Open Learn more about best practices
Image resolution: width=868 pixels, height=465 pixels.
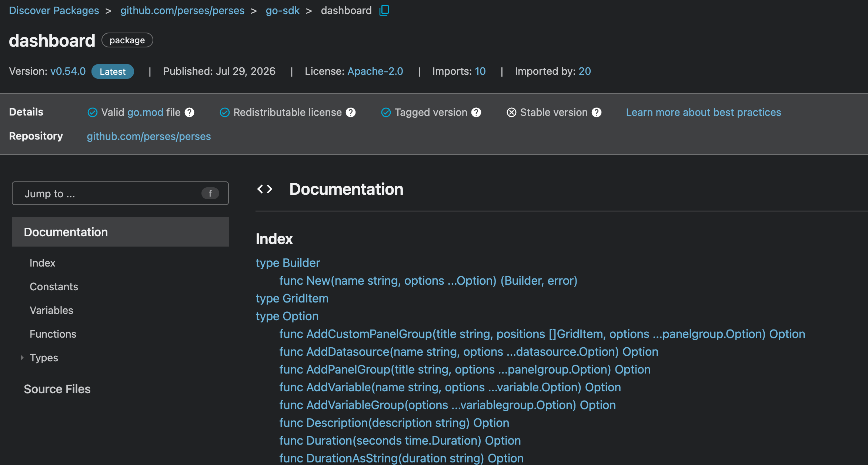tap(704, 113)
